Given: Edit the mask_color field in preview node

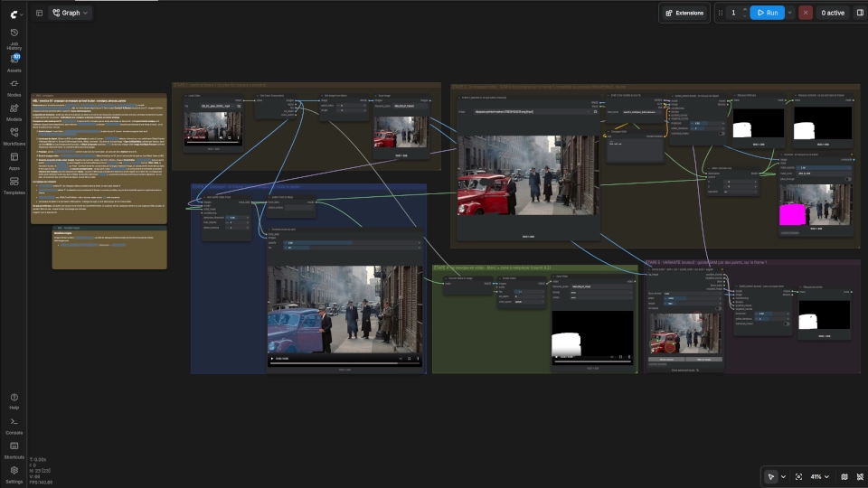Looking at the screenshot, I should (825, 174).
